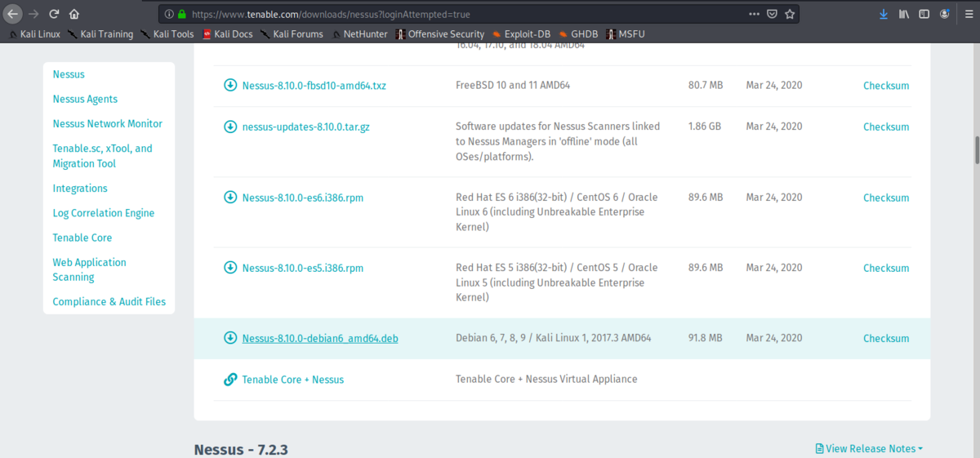Screen dimensions: 980x458
Task: Click download icon beside nessus-updates-8.10.0.tar.gz
Action: (x=230, y=127)
